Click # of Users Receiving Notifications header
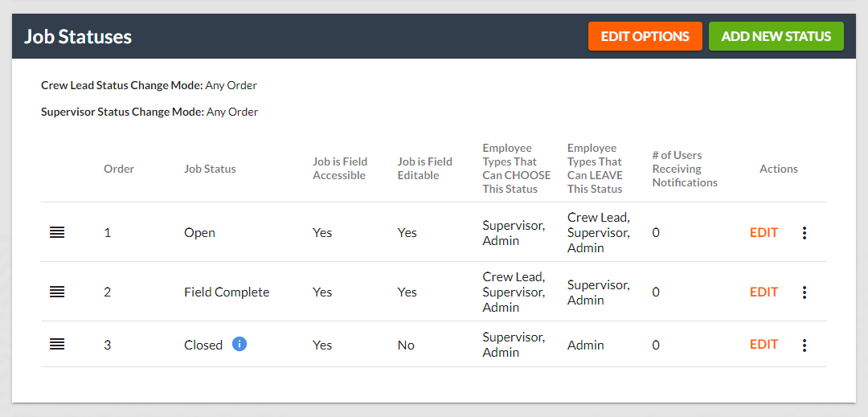 (x=685, y=169)
